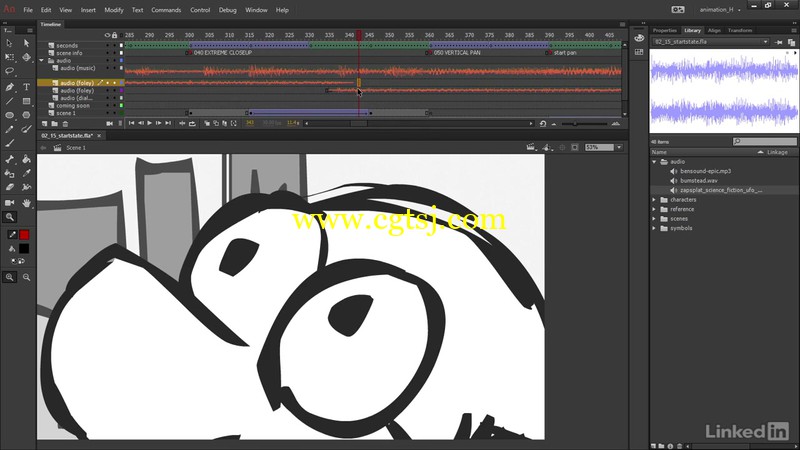Screen dimensions: 800x450
Task: Open the Modify menu
Action: pos(114,10)
